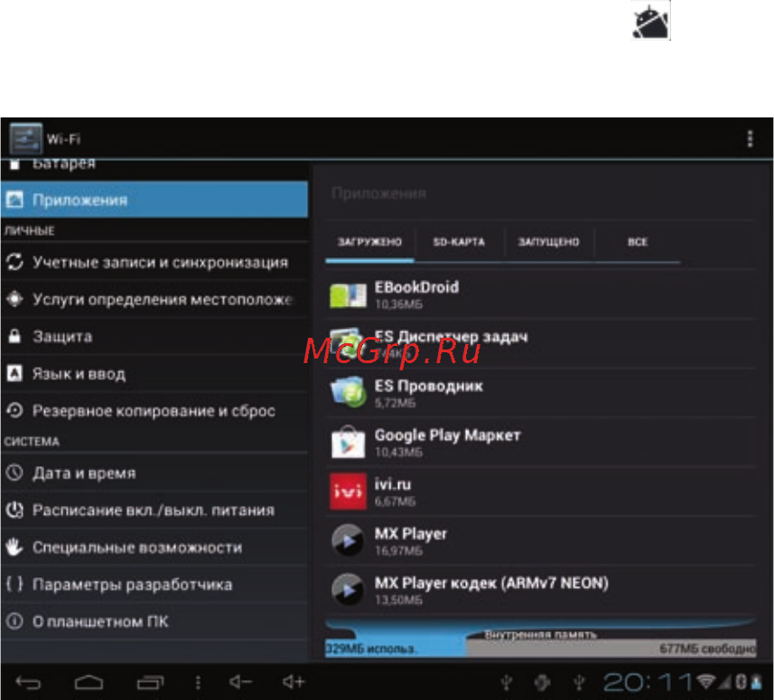Click the Google Play shopping bag icon
The width and height of the screenshot is (774, 700).
point(348,443)
